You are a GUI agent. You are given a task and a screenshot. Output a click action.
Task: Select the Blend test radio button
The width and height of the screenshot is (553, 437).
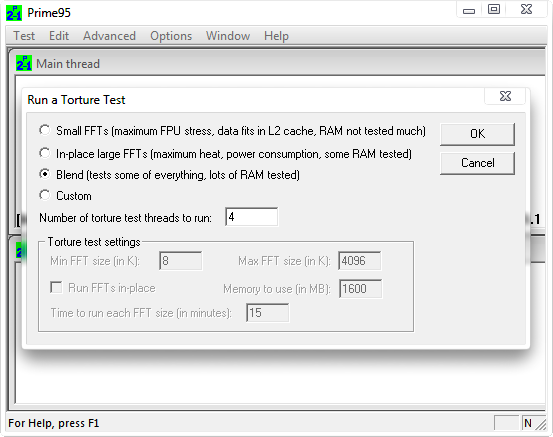pos(44,174)
